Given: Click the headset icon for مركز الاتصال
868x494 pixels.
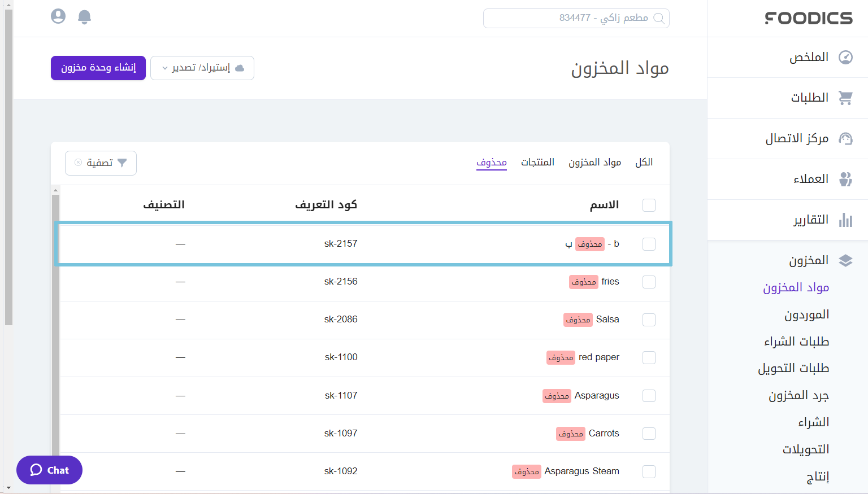Looking at the screenshot, I should 845,139.
